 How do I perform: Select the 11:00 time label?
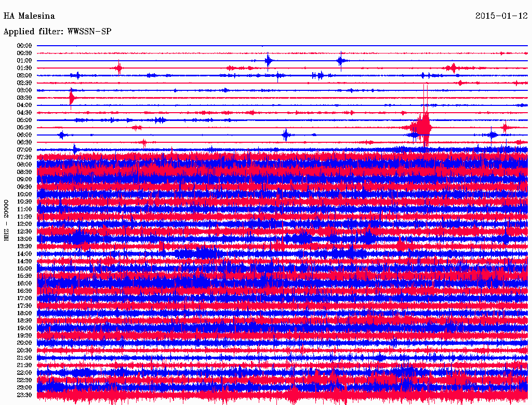24,209
